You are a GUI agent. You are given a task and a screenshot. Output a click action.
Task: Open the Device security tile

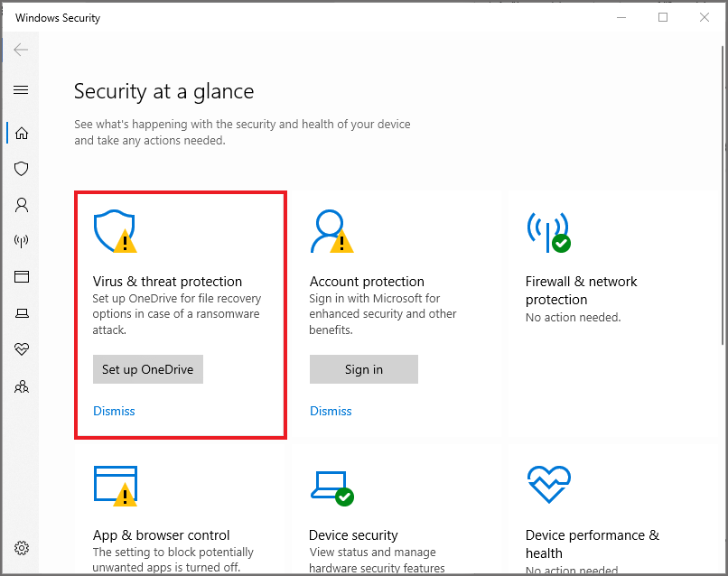[x=353, y=534]
